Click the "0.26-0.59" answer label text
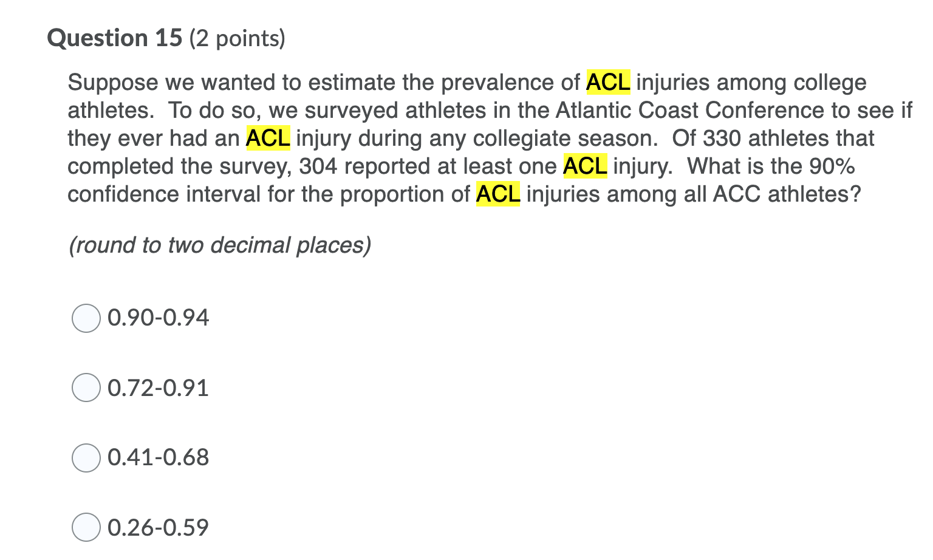This screenshot has width=933, height=560. [158, 527]
